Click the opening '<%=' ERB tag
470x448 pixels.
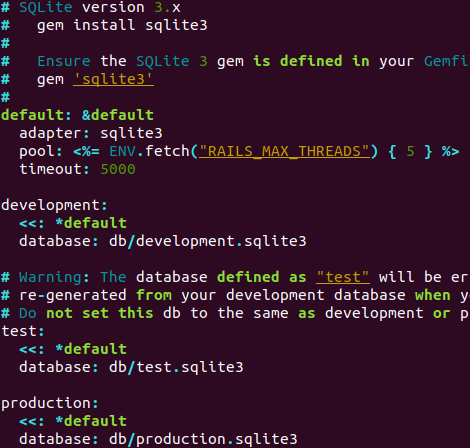[86, 151]
